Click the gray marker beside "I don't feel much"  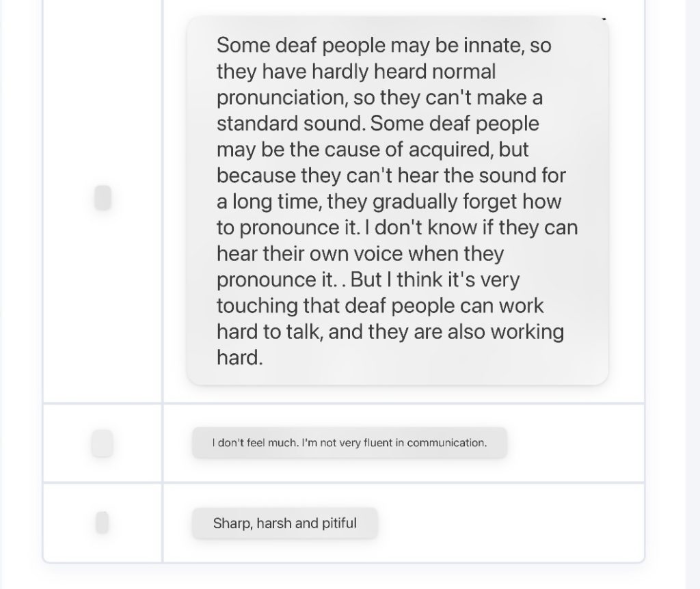pos(103,443)
